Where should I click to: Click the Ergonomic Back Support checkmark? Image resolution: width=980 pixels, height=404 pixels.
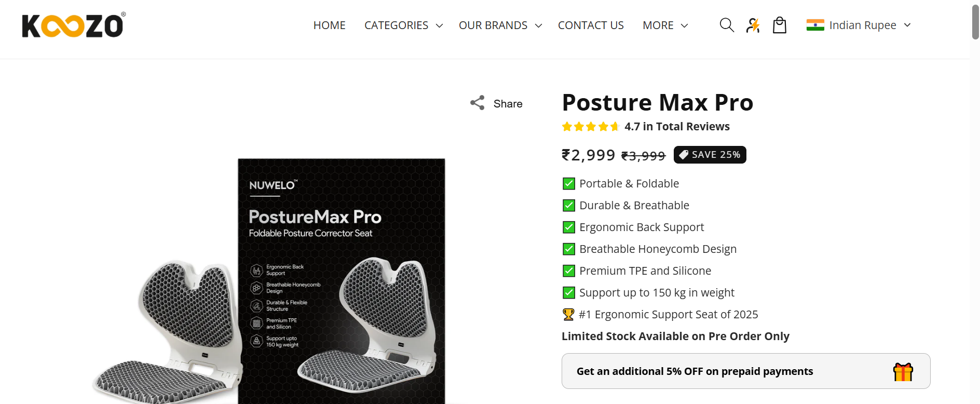[569, 227]
